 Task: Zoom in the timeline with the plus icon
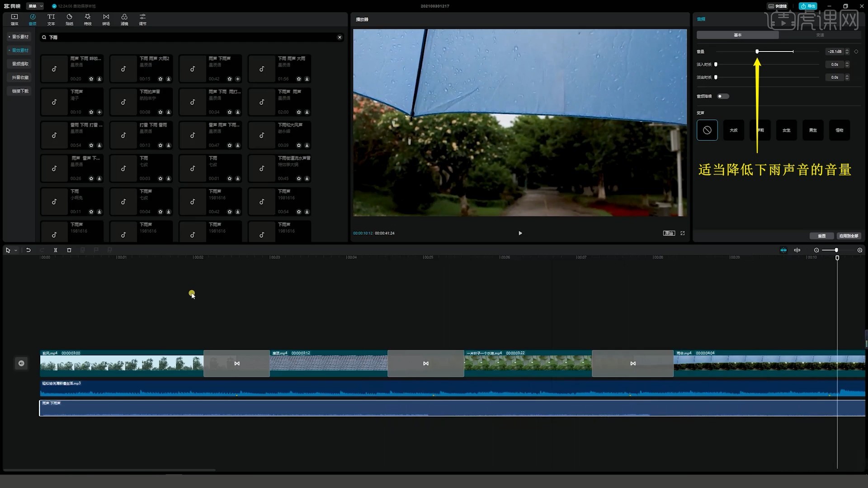point(860,250)
